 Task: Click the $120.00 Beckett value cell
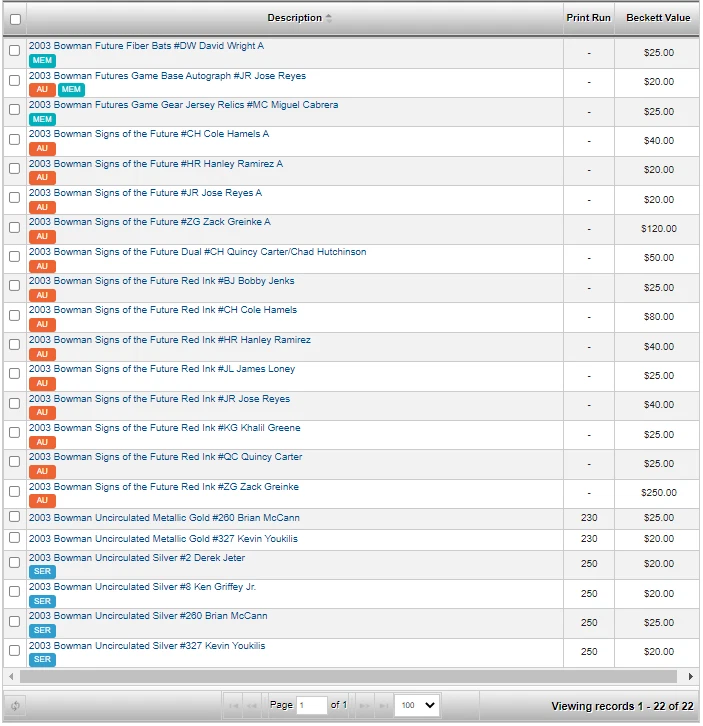(659, 229)
